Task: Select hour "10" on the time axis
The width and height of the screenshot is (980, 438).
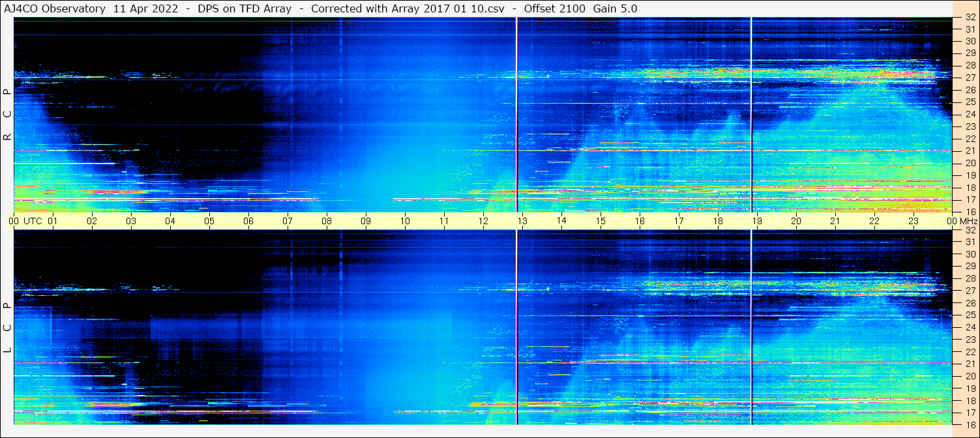Action: [405, 221]
